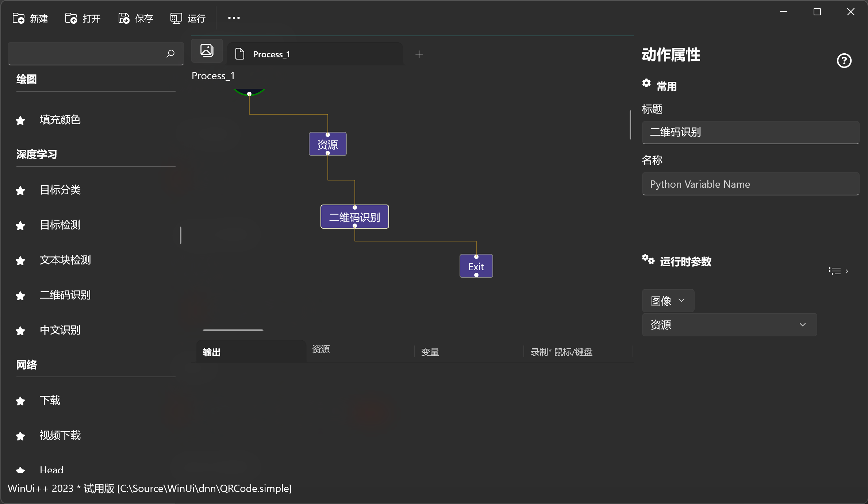The height and width of the screenshot is (504, 868).
Task: Open the three-dot more options menu
Action: click(234, 18)
